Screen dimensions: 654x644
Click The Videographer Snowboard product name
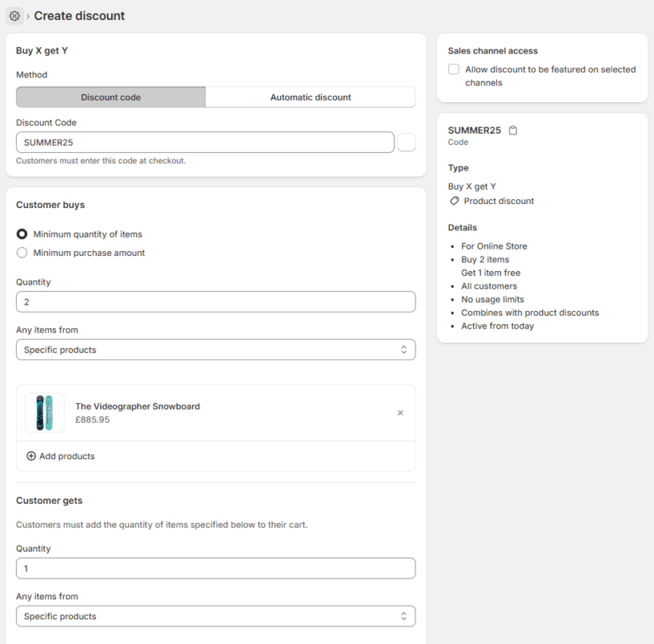[137, 406]
